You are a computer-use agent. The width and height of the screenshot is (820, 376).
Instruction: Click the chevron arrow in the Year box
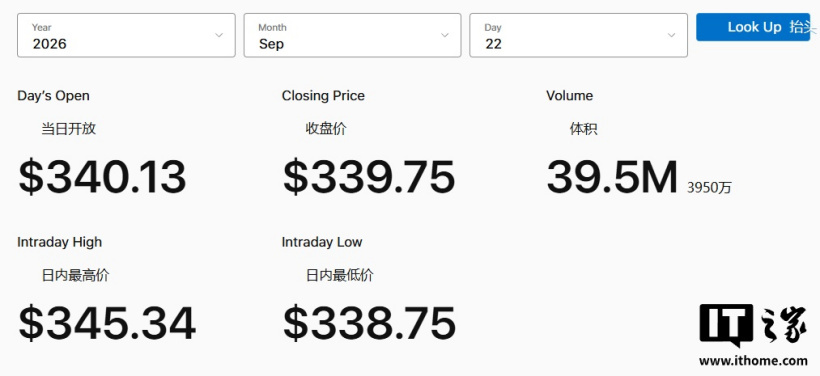coord(219,36)
